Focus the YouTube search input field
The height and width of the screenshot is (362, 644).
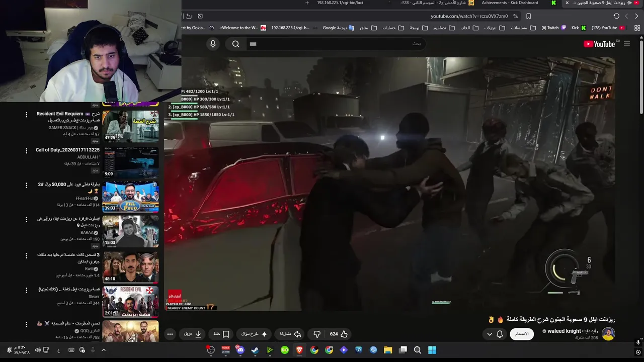click(336, 44)
